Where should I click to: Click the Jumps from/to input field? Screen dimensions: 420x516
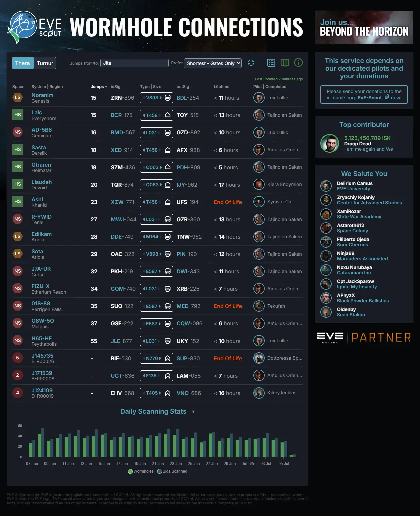134,63
